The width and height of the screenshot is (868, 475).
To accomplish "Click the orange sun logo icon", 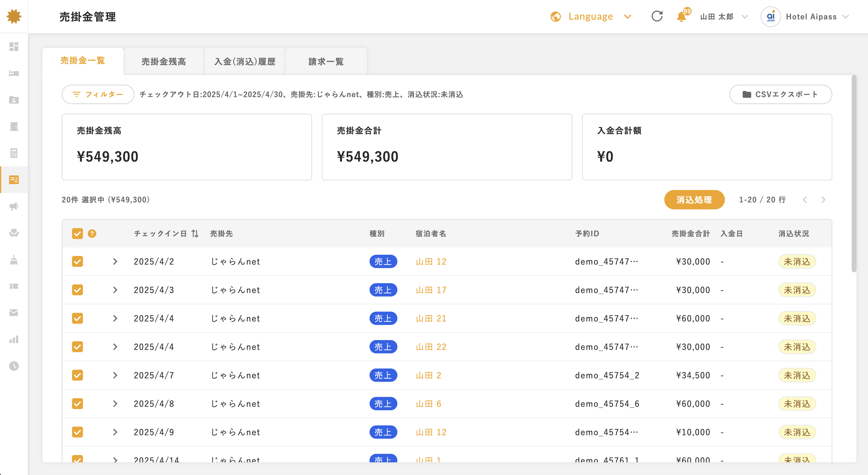I will 14,17.
